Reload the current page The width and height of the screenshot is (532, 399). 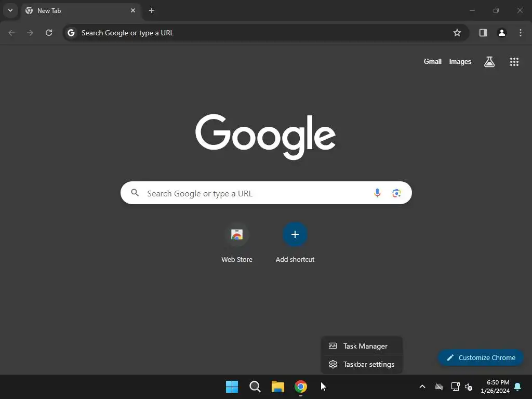pos(49,33)
